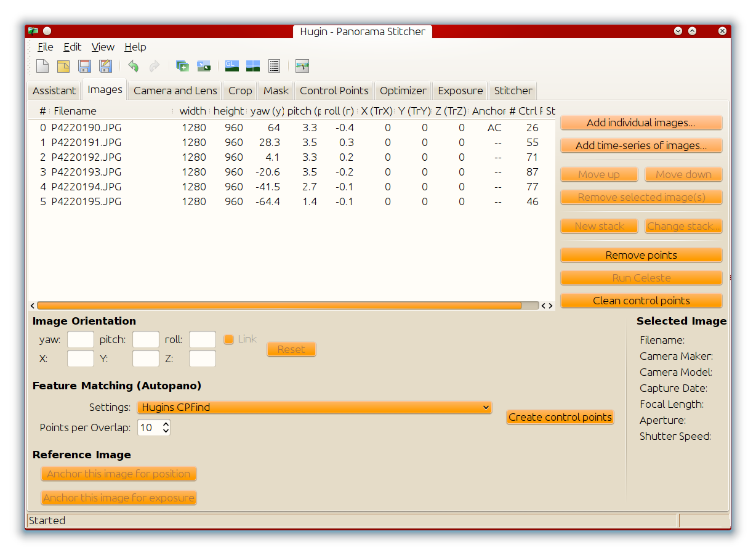Open the File menu
Viewport: 756px width, 555px height.
[45, 47]
